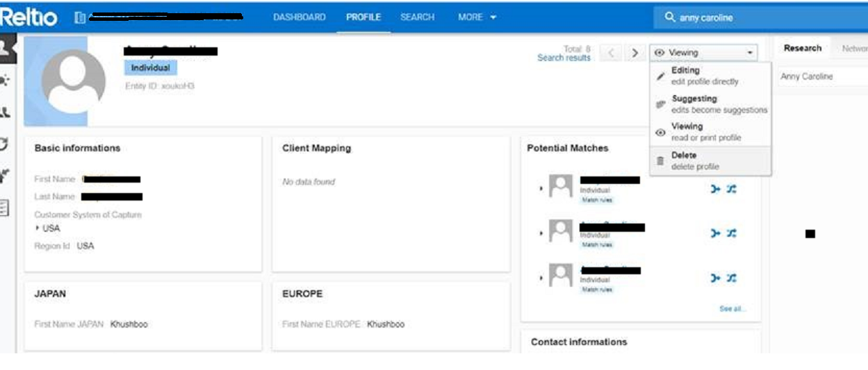Open the Viewing mode dropdown
Image resolution: width=868 pixels, height=370 pixels.
pyautogui.click(x=703, y=53)
